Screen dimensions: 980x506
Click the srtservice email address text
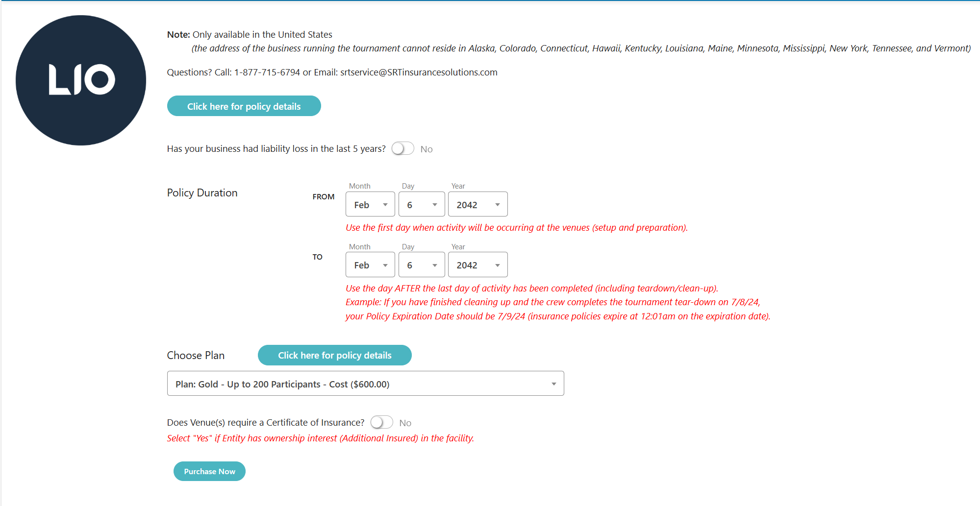click(x=419, y=72)
